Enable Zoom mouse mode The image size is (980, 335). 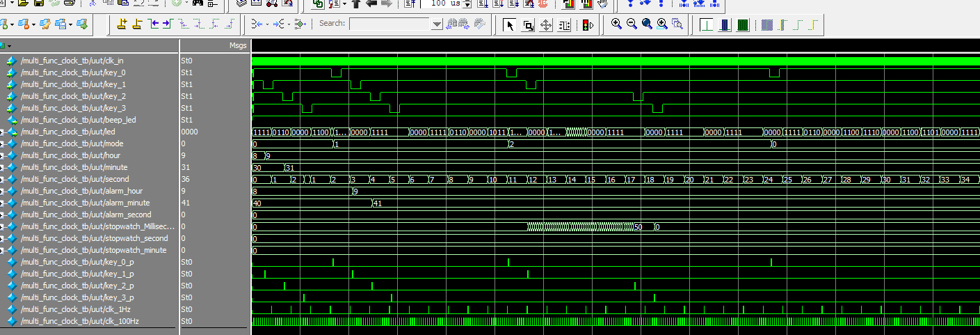click(528, 25)
